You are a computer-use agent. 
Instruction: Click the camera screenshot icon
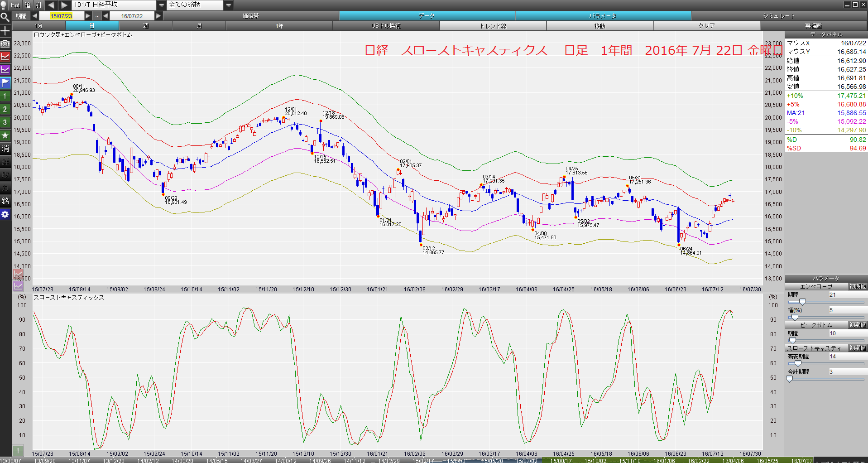click(x=5, y=44)
